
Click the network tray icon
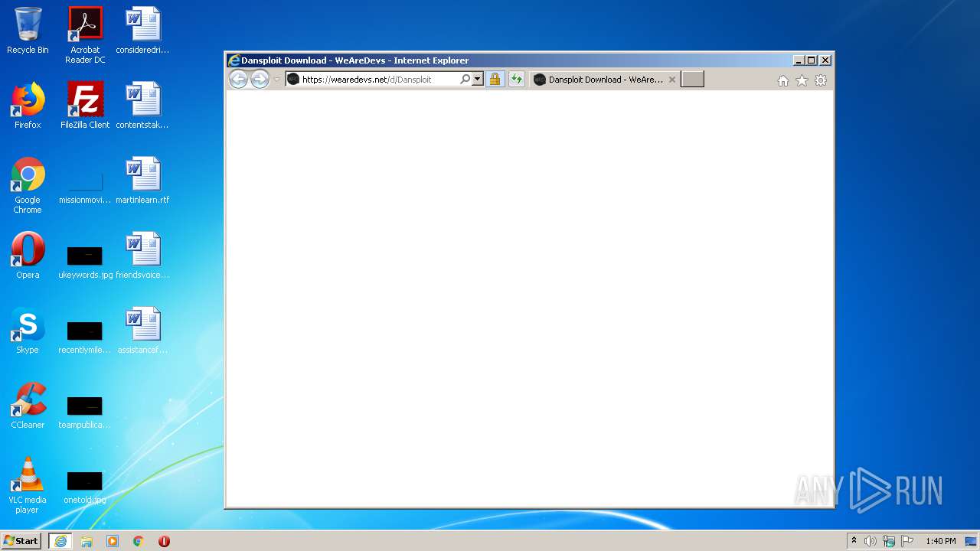(x=889, y=541)
